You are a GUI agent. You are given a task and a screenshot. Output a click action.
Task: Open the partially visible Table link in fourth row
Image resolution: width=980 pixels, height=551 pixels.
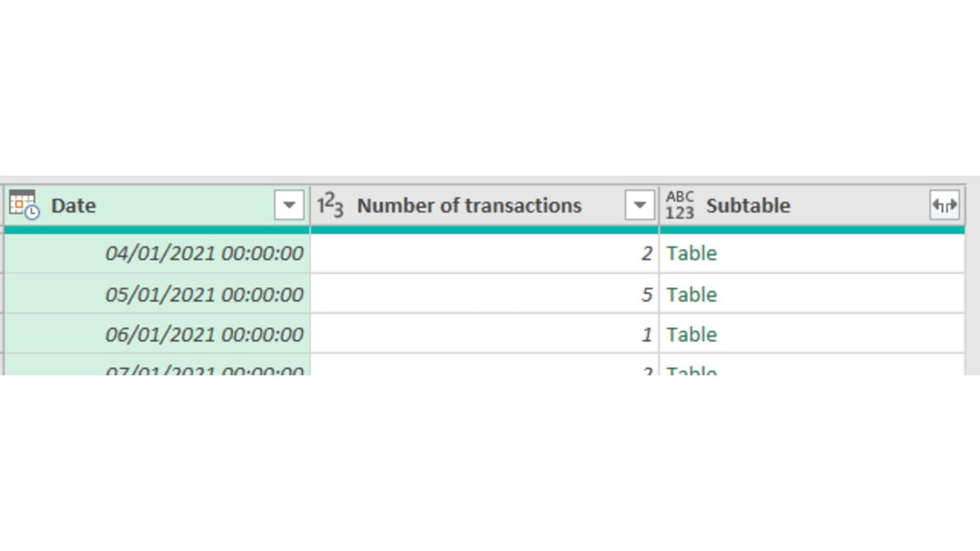(692, 369)
